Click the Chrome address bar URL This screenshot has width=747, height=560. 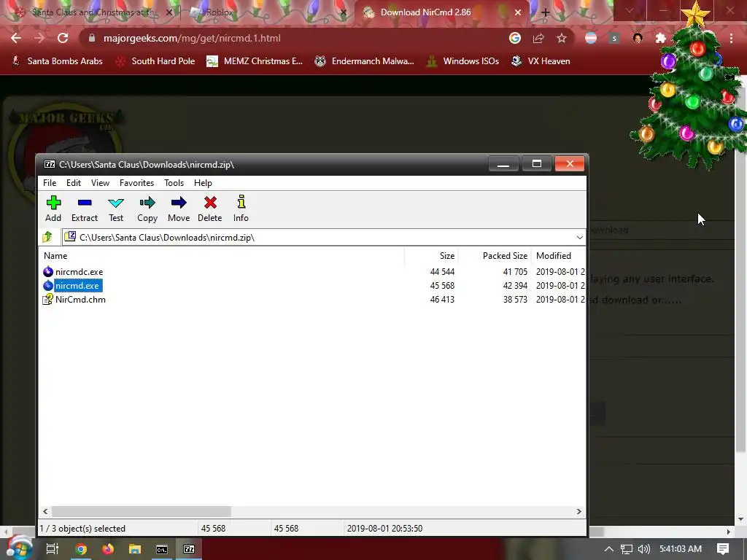pyautogui.click(x=192, y=38)
